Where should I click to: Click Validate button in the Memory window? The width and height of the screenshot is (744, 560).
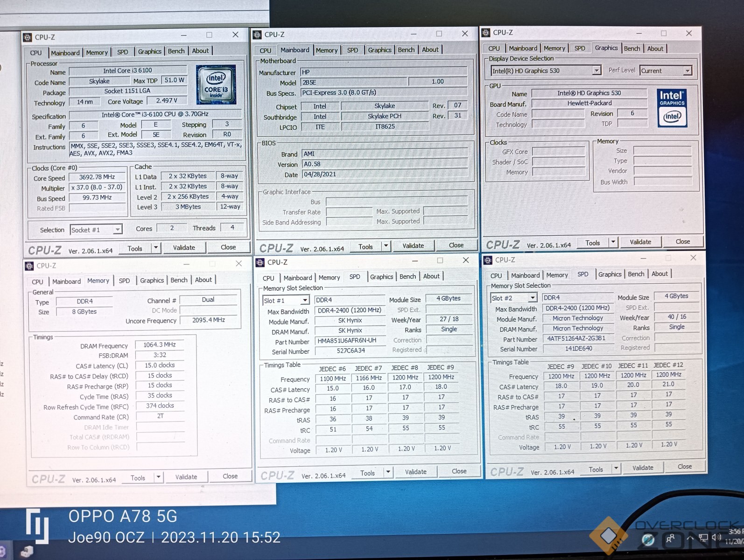point(186,477)
